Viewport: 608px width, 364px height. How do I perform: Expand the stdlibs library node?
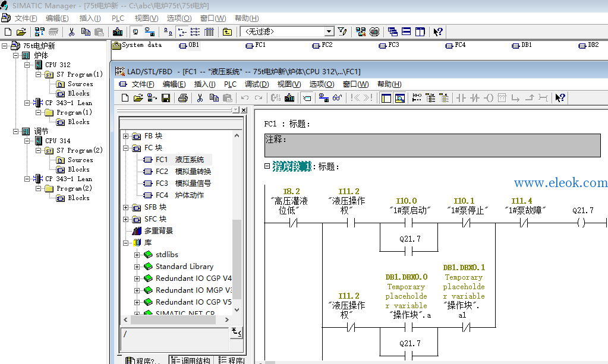coord(137,255)
